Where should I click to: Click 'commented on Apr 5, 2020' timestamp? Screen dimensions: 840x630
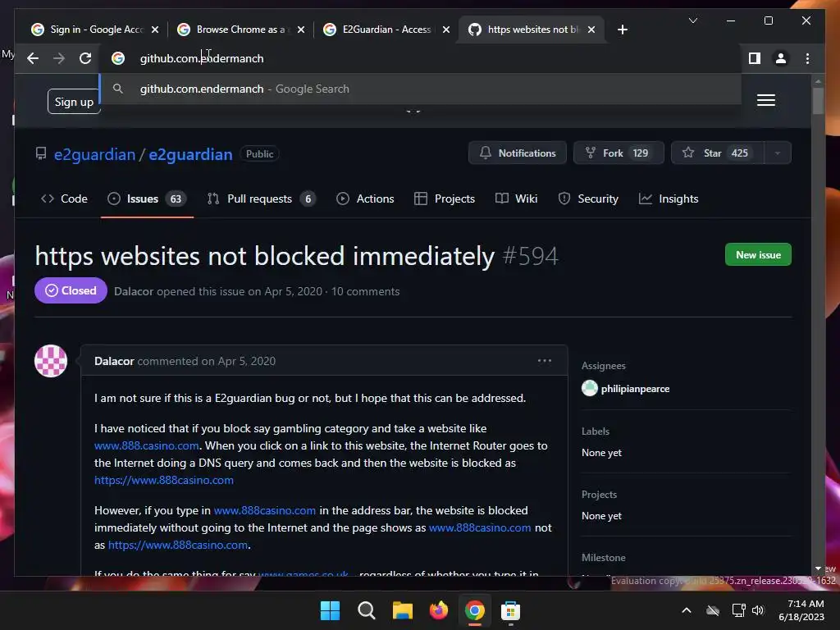(206, 361)
